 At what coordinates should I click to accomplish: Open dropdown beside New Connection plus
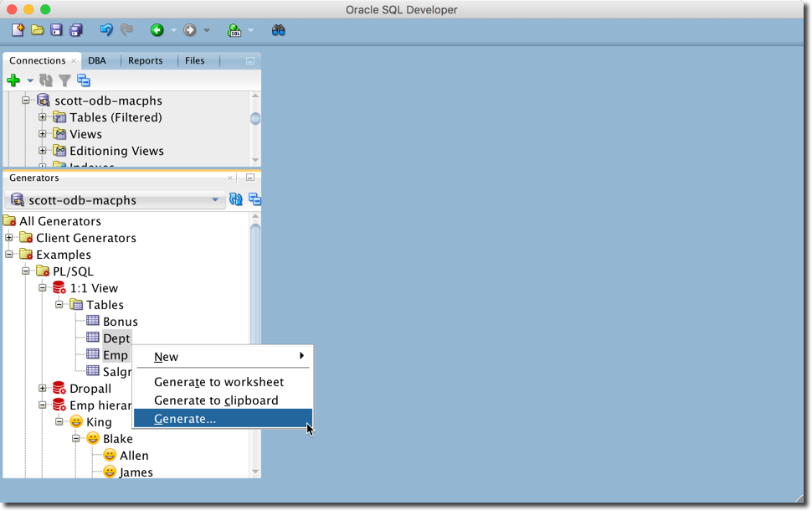pyautogui.click(x=30, y=81)
